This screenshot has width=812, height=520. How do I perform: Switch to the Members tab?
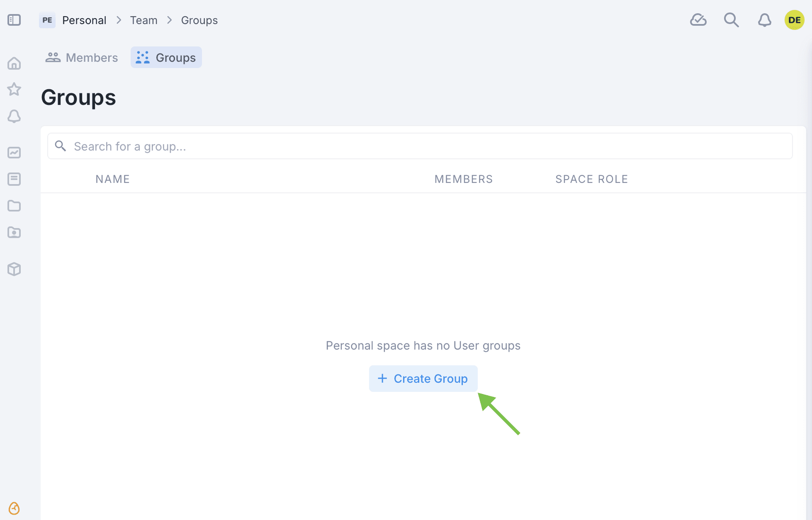[82, 58]
